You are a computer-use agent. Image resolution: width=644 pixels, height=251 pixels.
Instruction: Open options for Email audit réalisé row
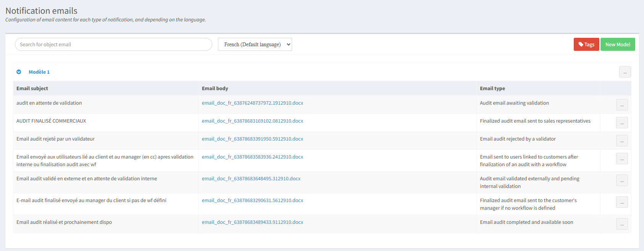(x=621, y=224)
